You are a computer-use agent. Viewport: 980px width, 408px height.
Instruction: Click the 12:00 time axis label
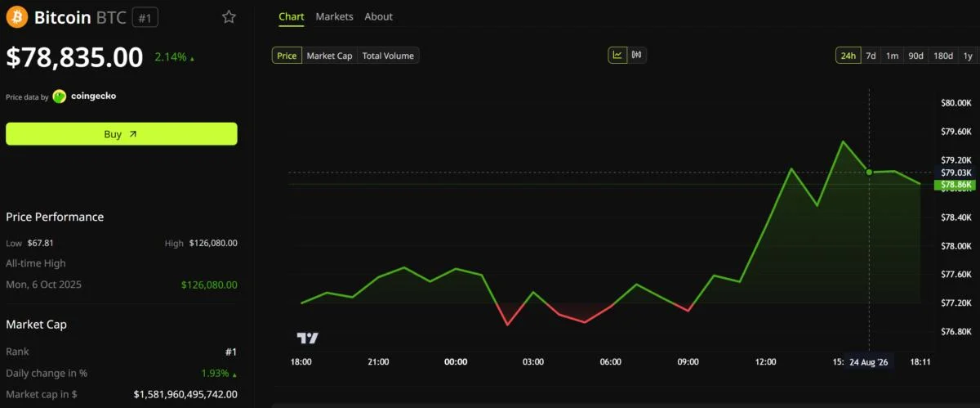pos(765,361)
